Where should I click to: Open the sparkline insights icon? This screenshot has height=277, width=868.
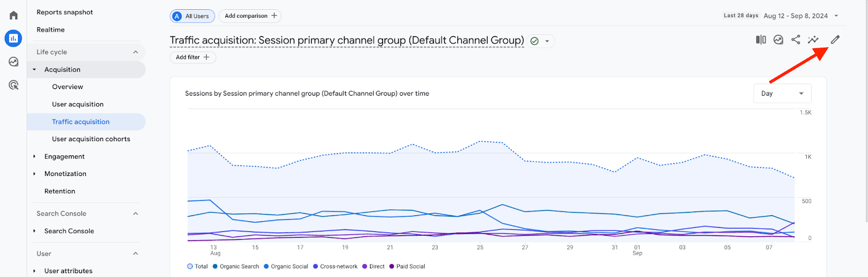click(x=813, y=40)
